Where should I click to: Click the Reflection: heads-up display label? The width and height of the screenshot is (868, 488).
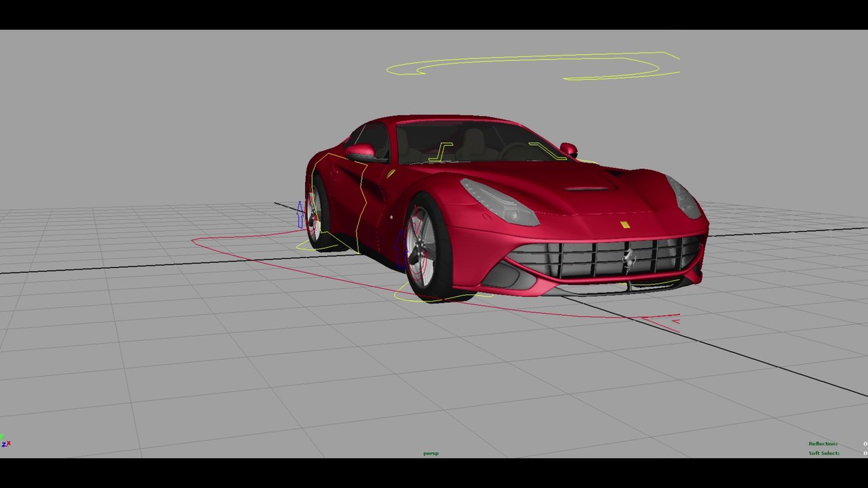pos(823,444)
